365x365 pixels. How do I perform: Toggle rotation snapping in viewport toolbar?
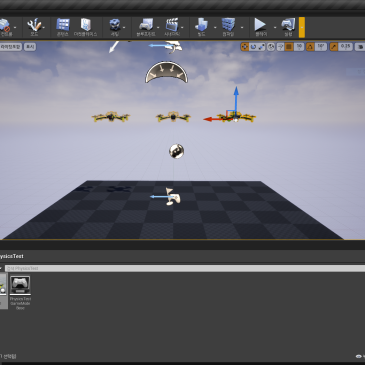[x=310, y=47]
